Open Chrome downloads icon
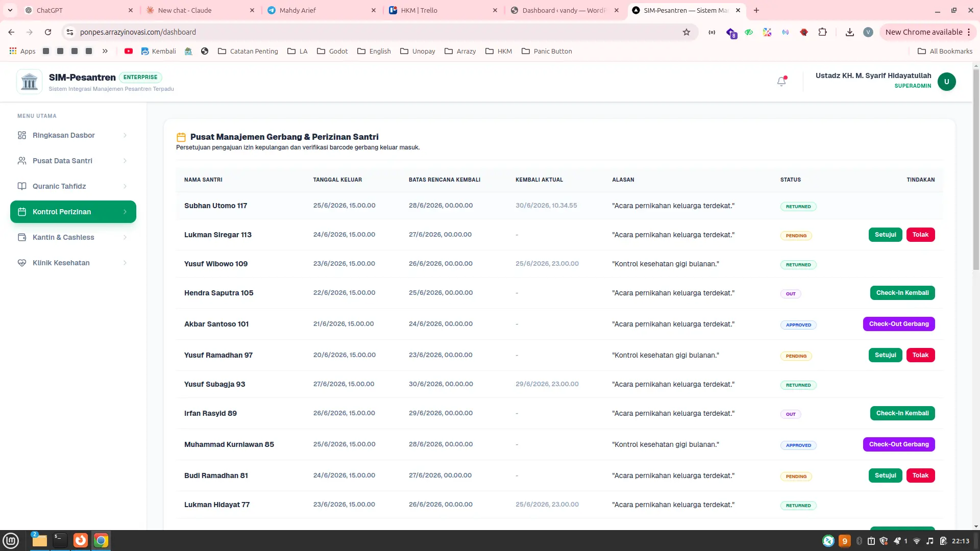This screenshot has width=980, height=551. pos(849,32)
